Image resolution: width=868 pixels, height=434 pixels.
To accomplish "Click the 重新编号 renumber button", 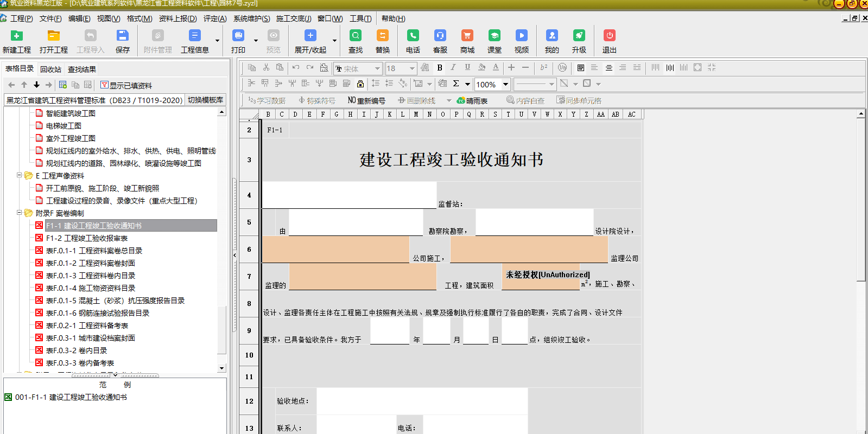I will (366, 100).
